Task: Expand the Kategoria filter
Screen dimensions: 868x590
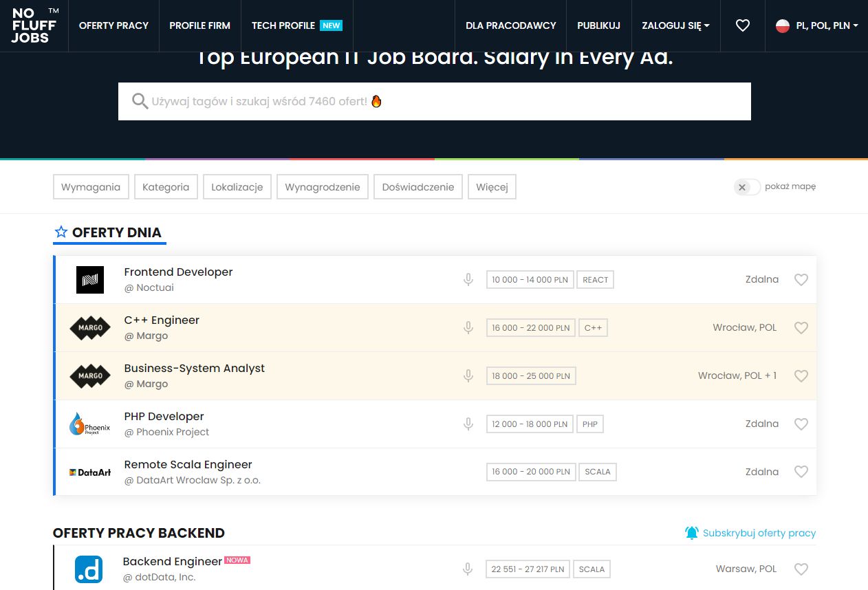Action: (x=166, y=187)
